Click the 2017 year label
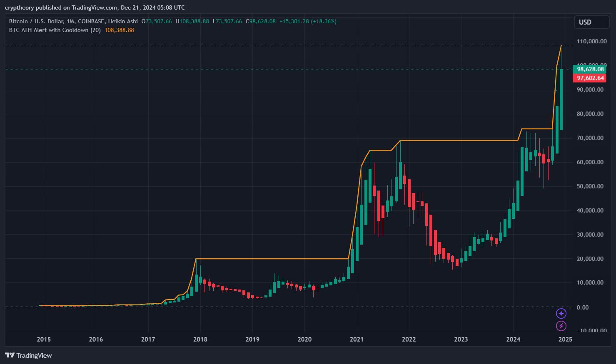The image size is (616, 364). (x=148, y=339)
